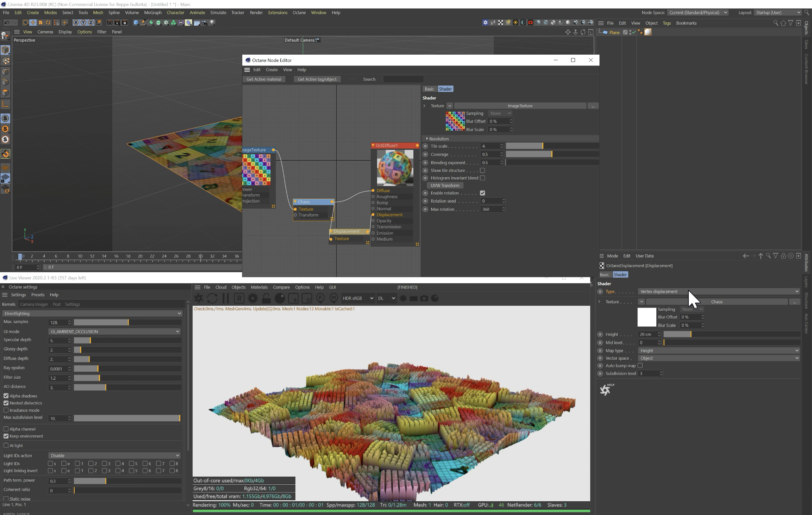Enable Show tile structure checkbox
The image size is (812, 515).
pyautogui.click(x=482, y=170)
